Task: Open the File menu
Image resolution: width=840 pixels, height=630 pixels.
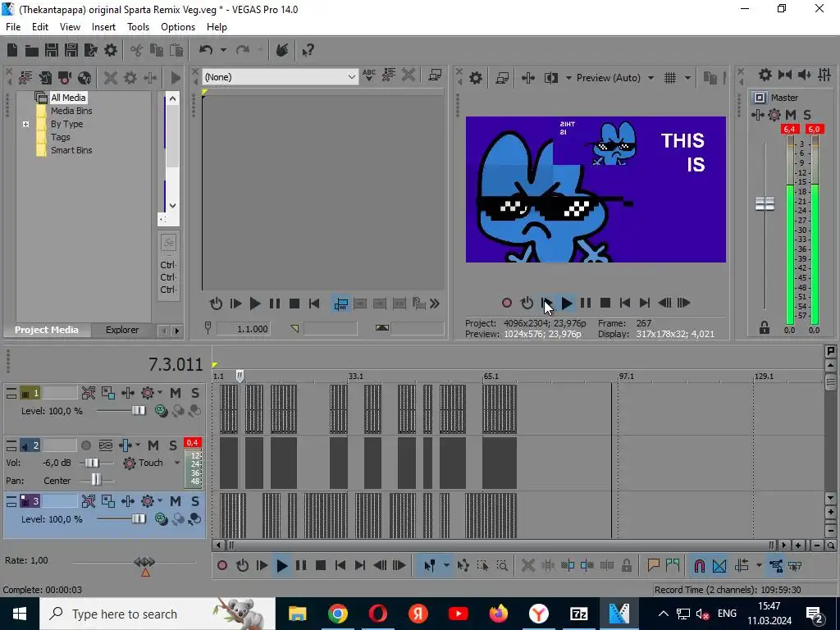Action: [13, 27]
